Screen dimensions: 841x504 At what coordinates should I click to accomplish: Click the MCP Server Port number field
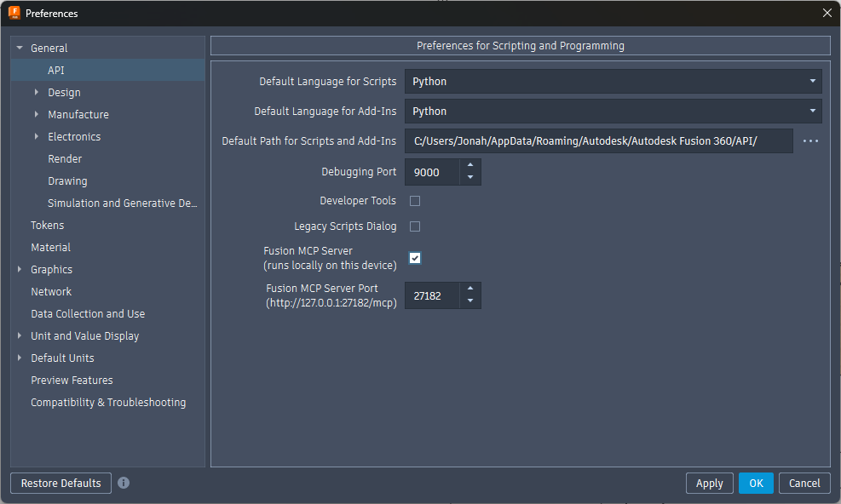pos(432,295)
